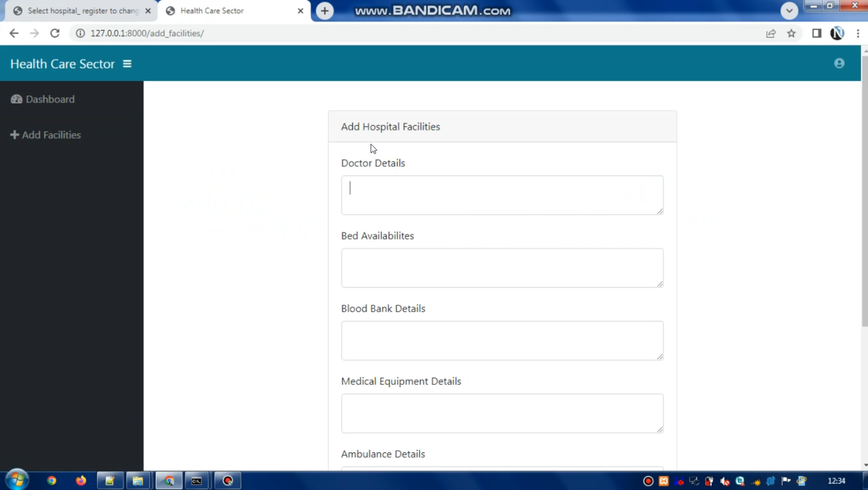Open a new browser tab
This screenshot has width=868, height=490.
pyautogui.click(x=325, y=10)
